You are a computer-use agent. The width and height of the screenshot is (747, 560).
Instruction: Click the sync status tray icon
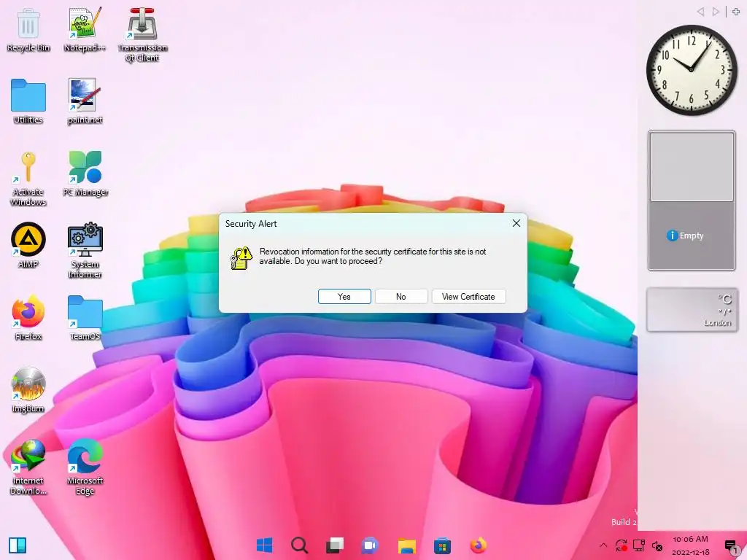coord(621,545)
